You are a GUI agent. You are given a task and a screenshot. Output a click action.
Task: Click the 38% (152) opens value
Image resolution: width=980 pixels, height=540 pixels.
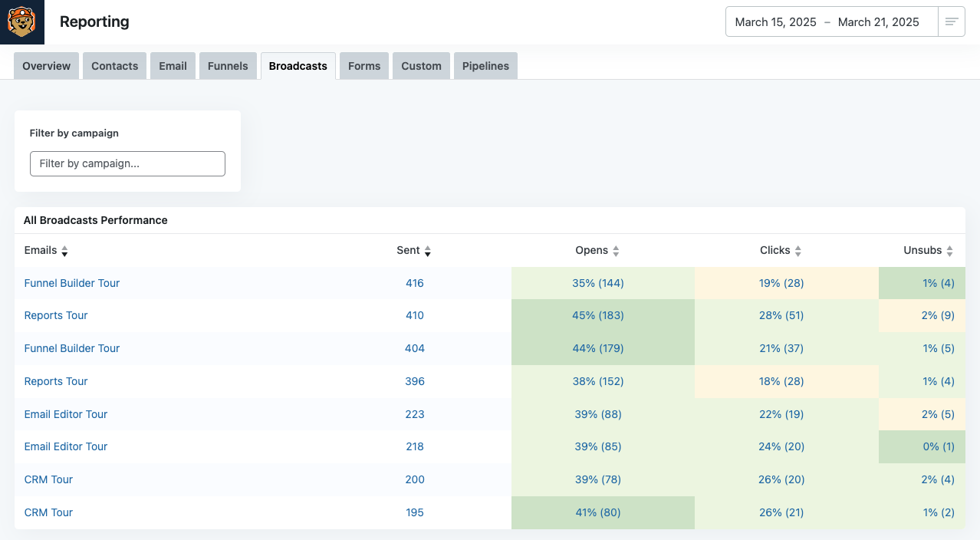[x=598, y=381]
